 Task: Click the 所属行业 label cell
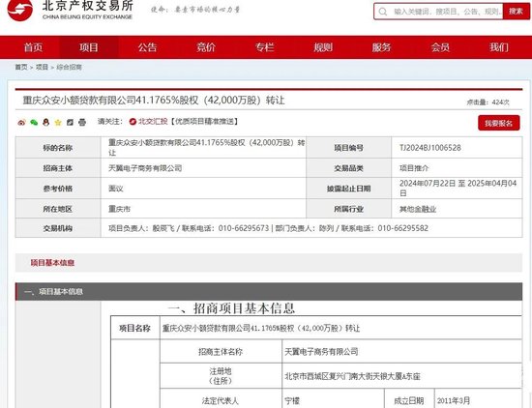(x=349, y=209)
